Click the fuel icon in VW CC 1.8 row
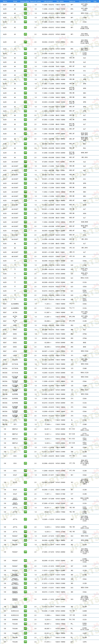 click(25, 448)
